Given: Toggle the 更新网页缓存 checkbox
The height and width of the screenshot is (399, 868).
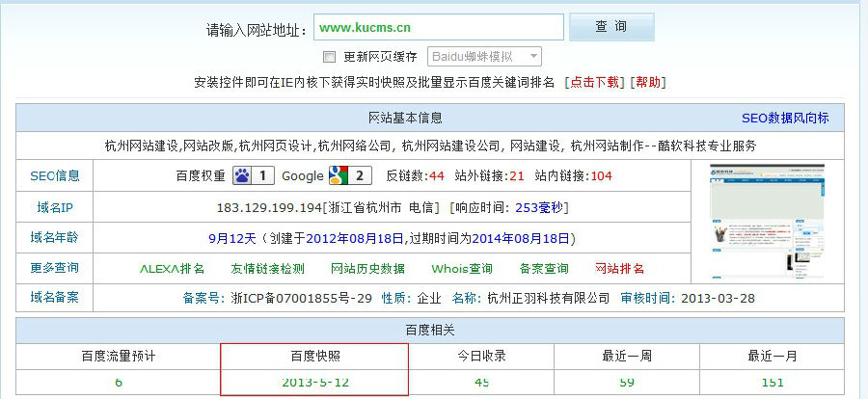Looking at the screenshot, I should tap(329, 57).
